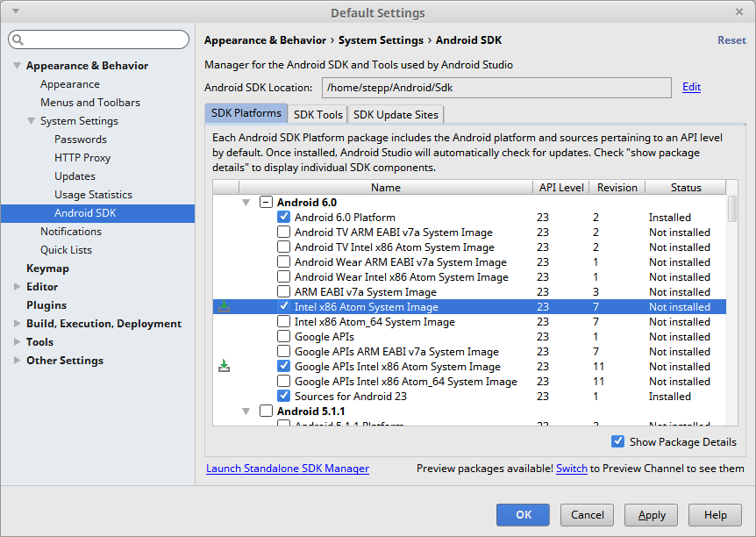Click the Android SDK Location path field
This screenshot has height=537, width=756.
coord(496,88)
